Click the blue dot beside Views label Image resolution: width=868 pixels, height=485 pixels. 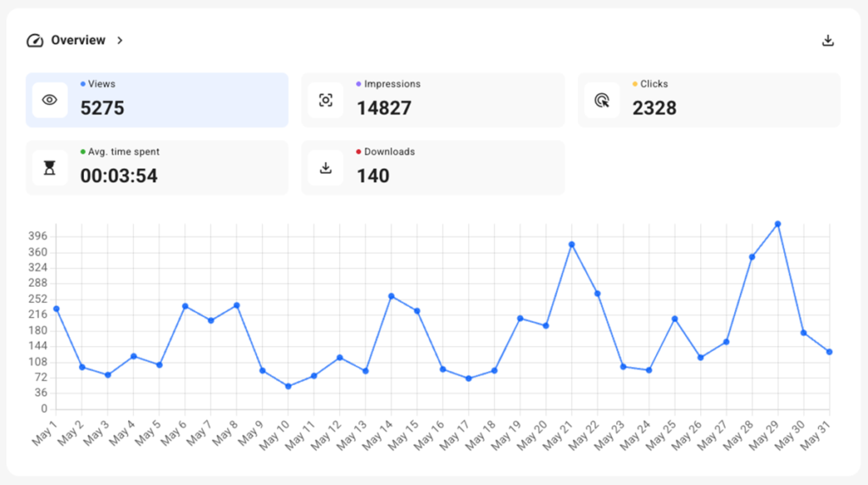tap(83, 84)
